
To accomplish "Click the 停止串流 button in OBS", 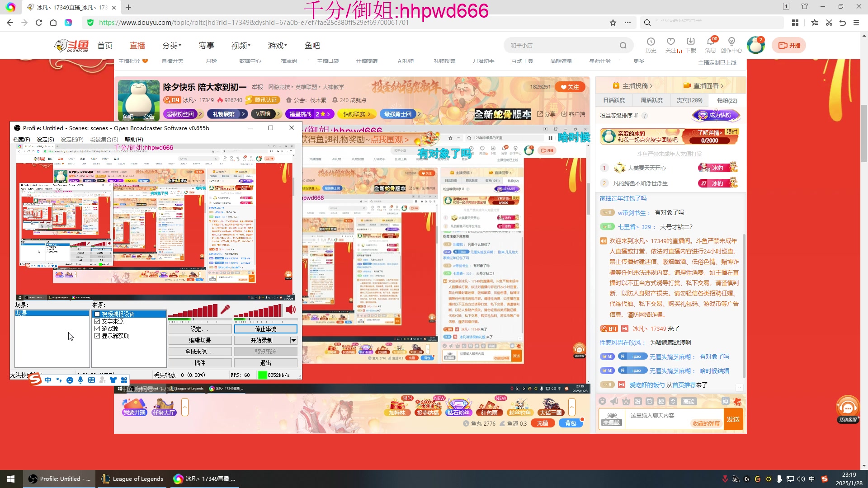I will pos(266,329).
